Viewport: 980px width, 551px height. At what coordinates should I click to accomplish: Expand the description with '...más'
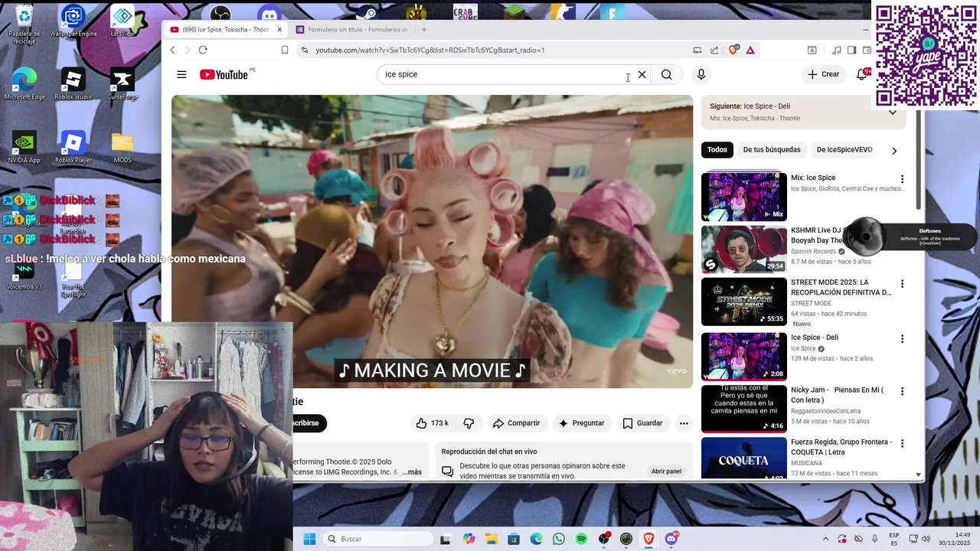(x=411, y=472)
